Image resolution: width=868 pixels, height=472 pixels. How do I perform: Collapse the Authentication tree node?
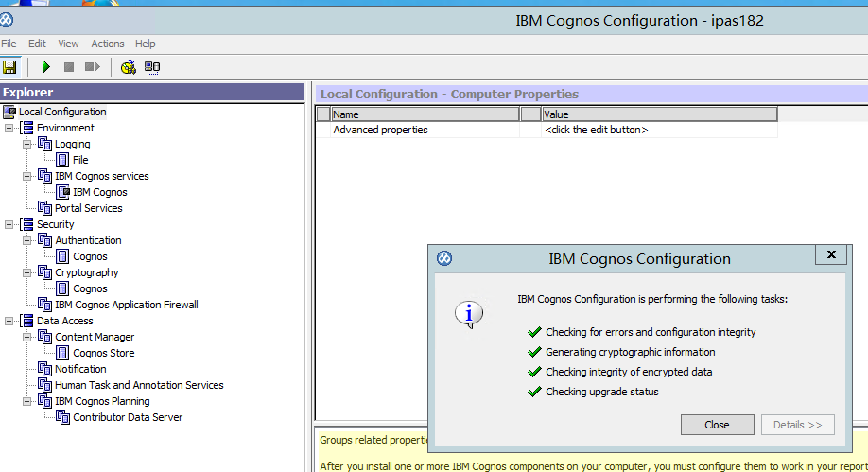[x=26, y=240]
